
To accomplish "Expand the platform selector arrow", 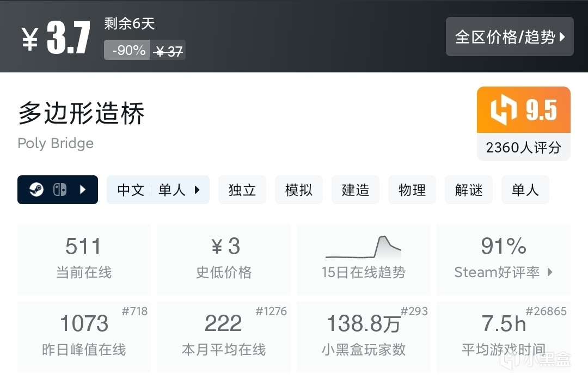I will tap(83, 190).
